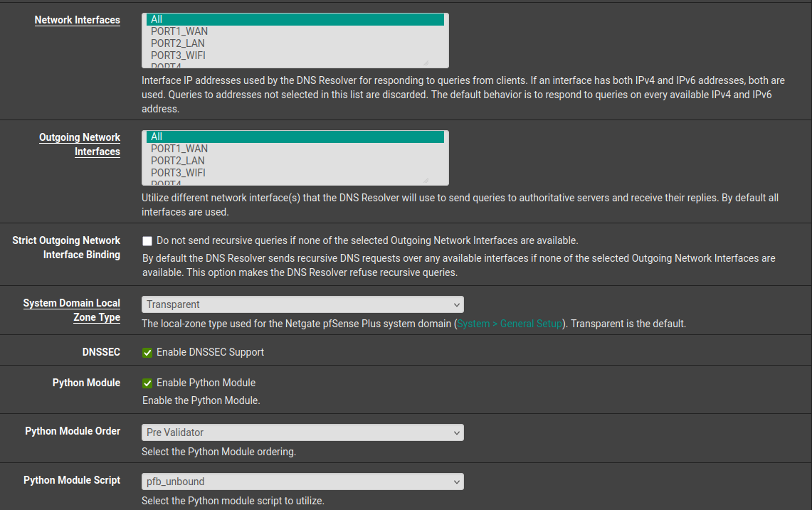Grab resize handle of Outgoing Network Interfaces list
Image resolution: width=812 pixels, height=510 pixels.
pos(426,180)
